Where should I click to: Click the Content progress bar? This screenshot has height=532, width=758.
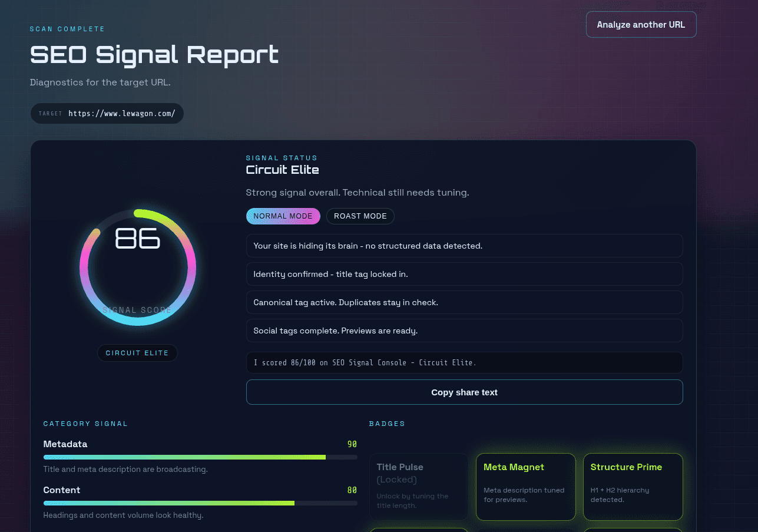(200, 503)
